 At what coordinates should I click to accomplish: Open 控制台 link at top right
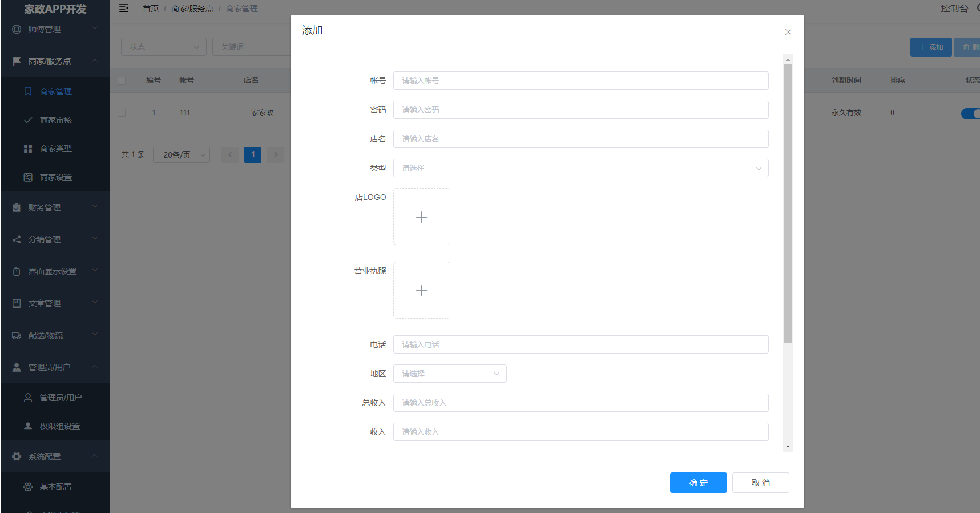(954, 9)
